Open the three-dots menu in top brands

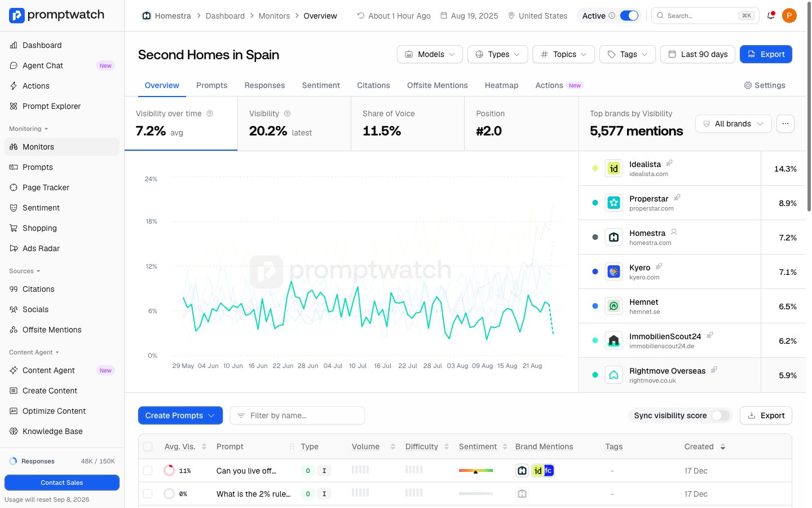(785, 124)
